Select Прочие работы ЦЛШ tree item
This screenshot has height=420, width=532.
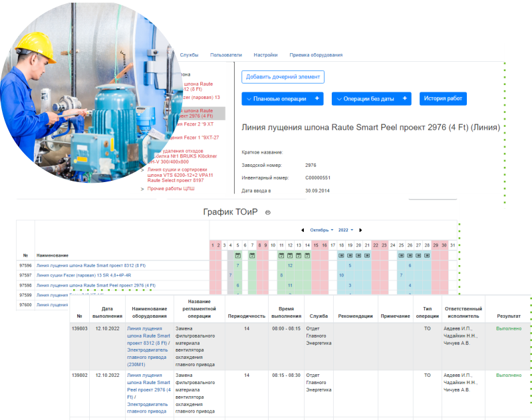click(171, 189)
